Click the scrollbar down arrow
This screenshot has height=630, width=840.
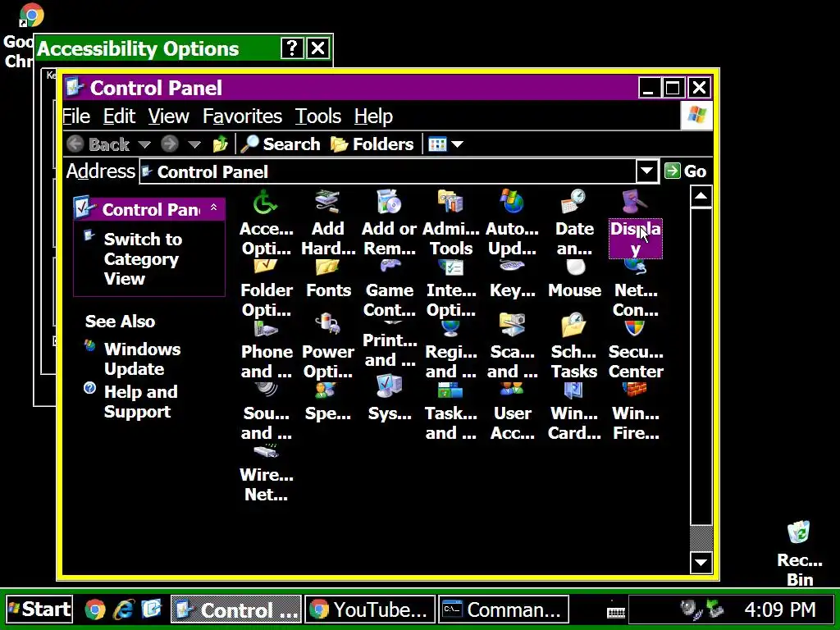pyautogui.click(x=701, y=563)
